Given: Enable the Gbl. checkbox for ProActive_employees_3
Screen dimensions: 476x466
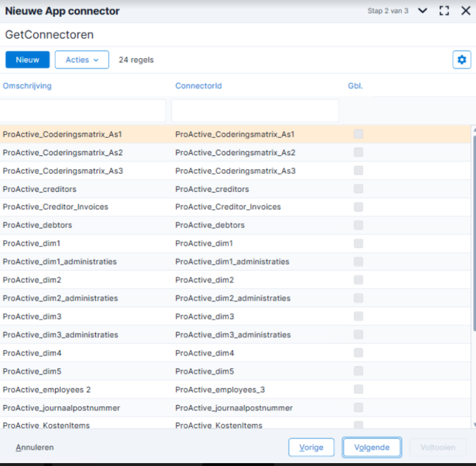Looking at the screenshot, I should click(358, 389).
